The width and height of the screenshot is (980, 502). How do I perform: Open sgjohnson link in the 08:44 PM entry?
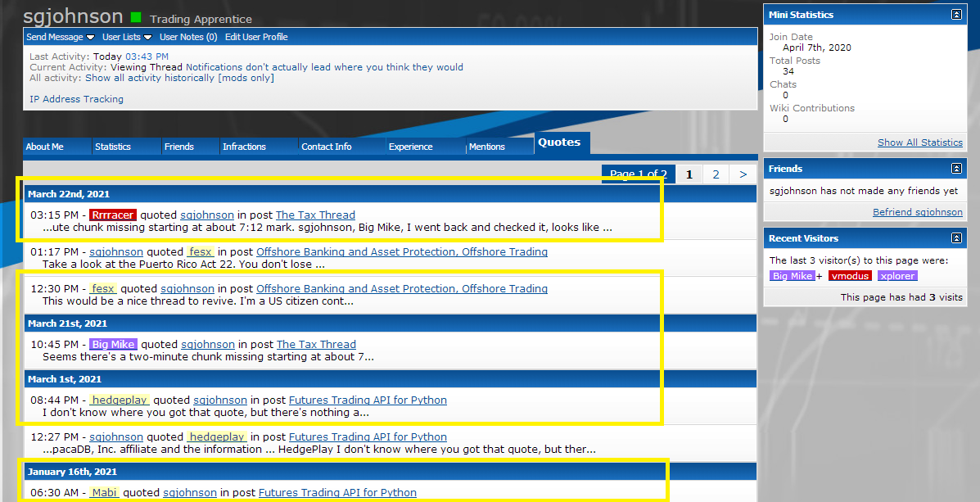[x=220, y=400]
